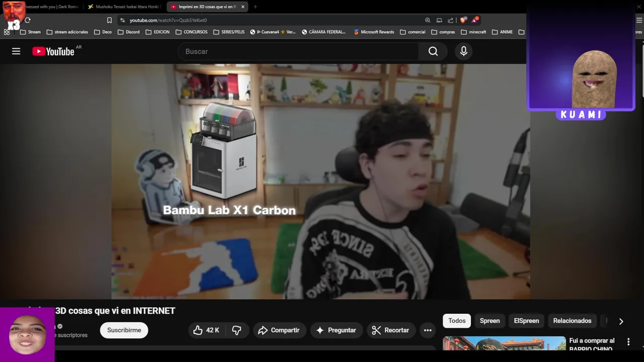Open the Cuevana4 bookmark
644x362 pixels.
(x=273, y=32)
